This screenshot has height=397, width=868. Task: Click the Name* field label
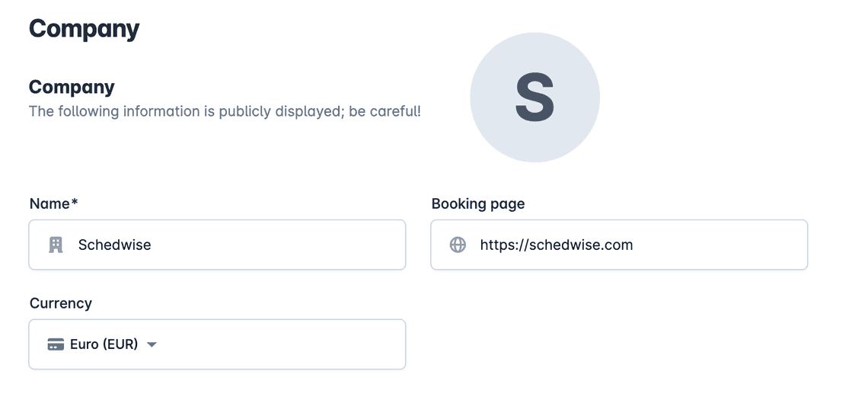click(54, 203)
